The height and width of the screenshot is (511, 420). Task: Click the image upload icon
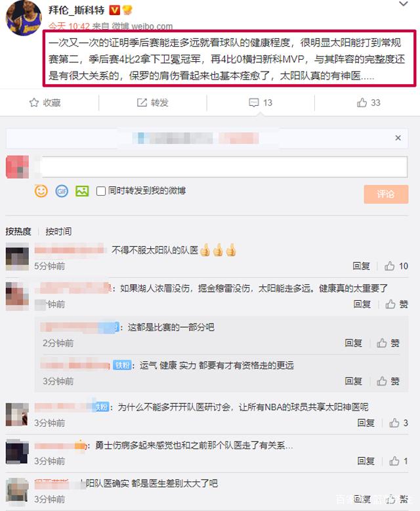click(82, 191)
